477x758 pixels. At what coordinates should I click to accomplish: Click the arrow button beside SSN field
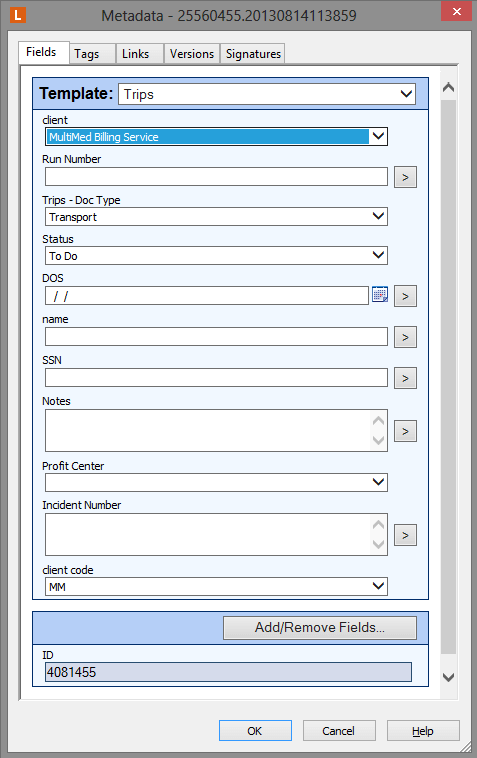point(405,378)
